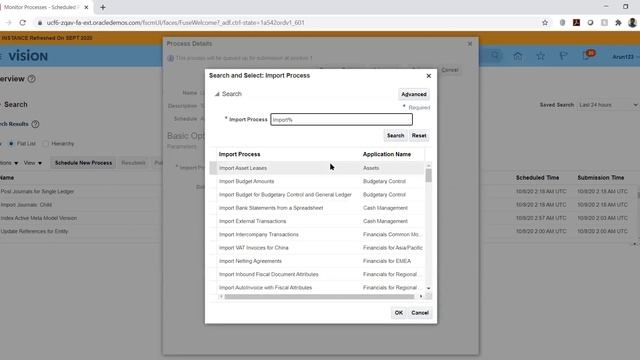Select Import VAT Invoices for China
Image resolution: width=640 pixels, height=360 pixels.
pyautogui.click(x=317, y=248)
